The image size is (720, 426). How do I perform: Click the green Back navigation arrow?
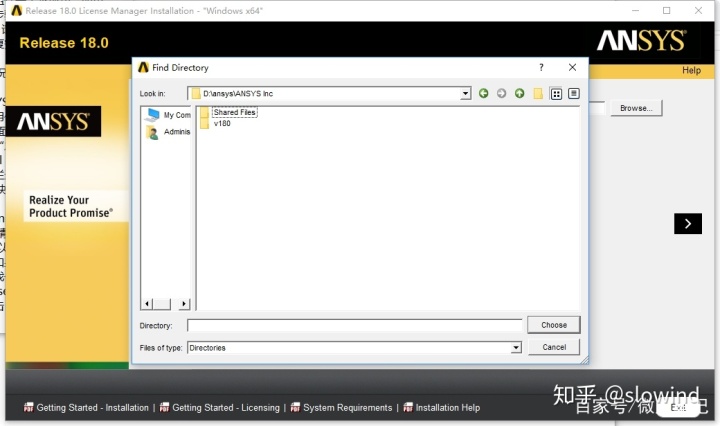click(483, 94)
